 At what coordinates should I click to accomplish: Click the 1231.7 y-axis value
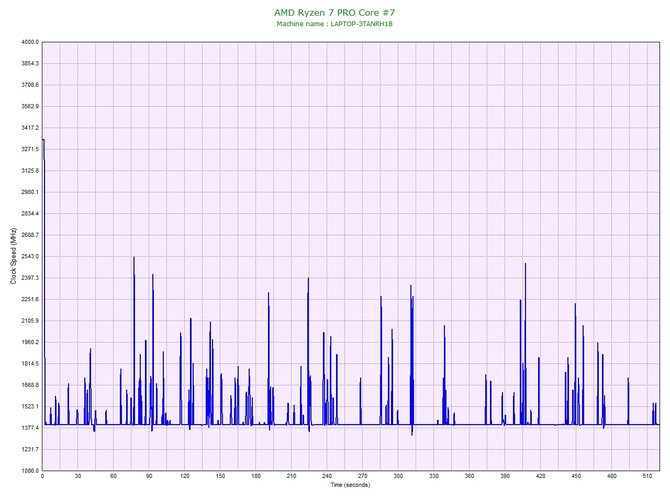click(x=30, y=449)
